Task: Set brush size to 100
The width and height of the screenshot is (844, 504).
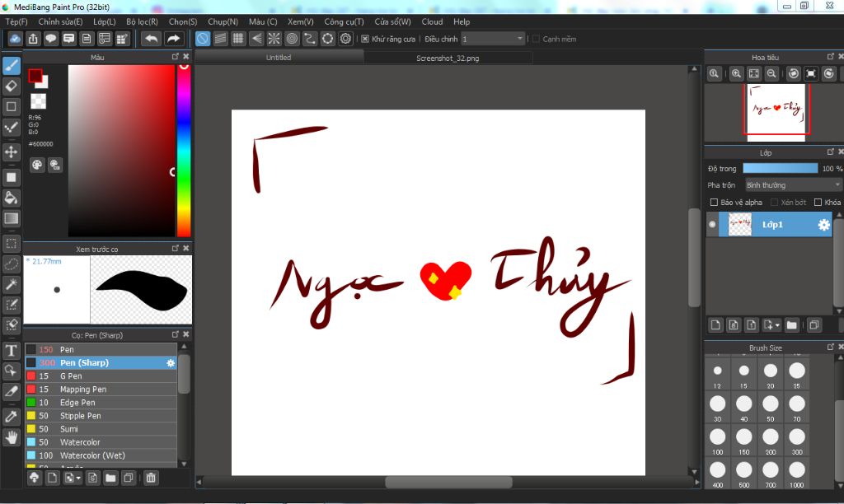Action: (x=718, y=441)
